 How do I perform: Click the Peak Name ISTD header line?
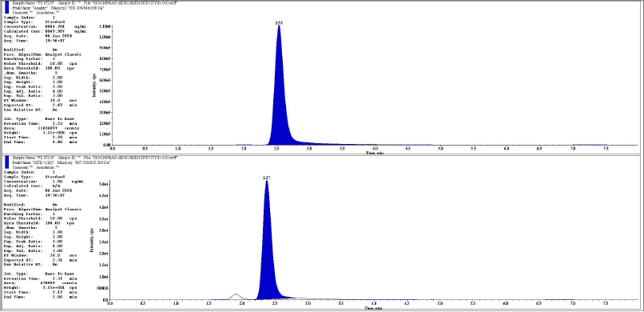coord(62,162)
